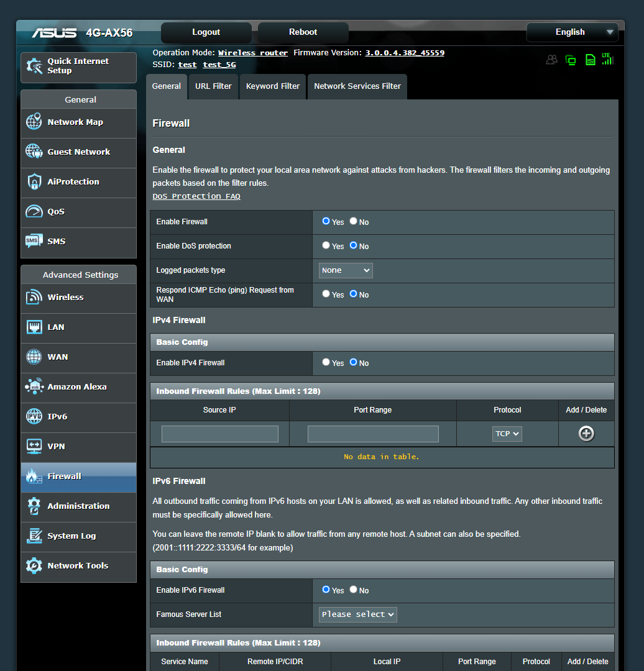The width and height of the screenshot is (644, 671).
Task: Click the ASUS logo
Action: [54, 32]
